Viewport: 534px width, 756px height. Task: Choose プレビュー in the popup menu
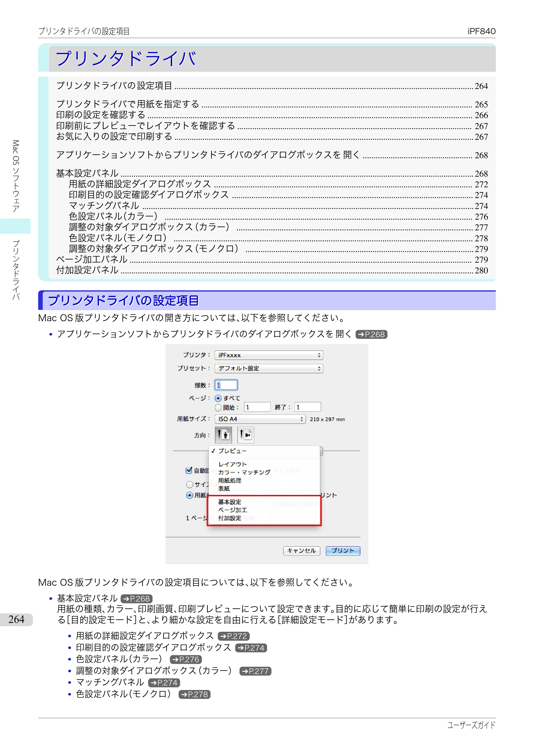265,451
